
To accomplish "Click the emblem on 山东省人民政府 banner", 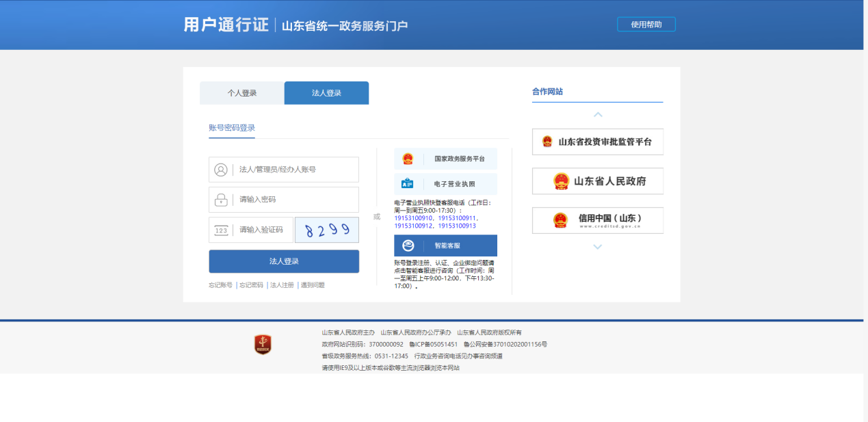I will [561, 181].
